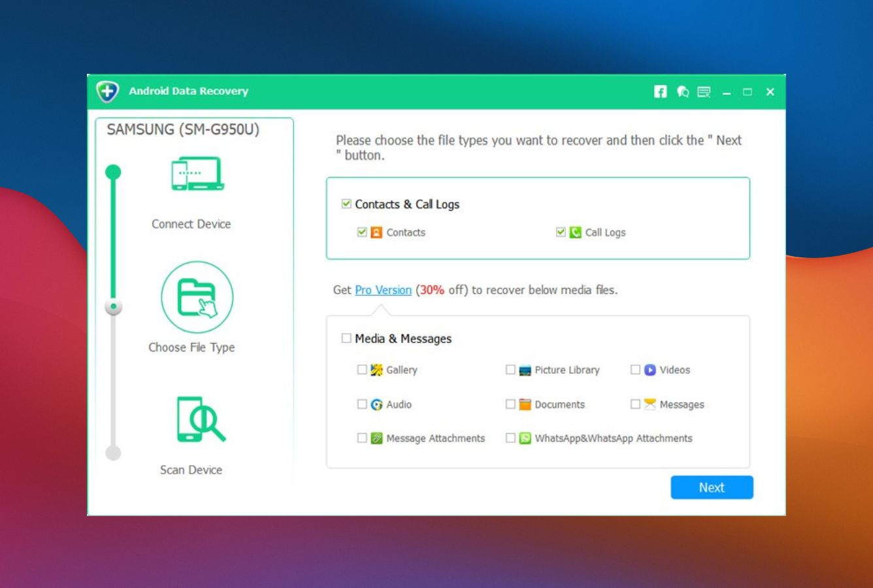Open the feedback menu icon in title bar
This screenshot has width=873, height=588.
pos(704,92)
